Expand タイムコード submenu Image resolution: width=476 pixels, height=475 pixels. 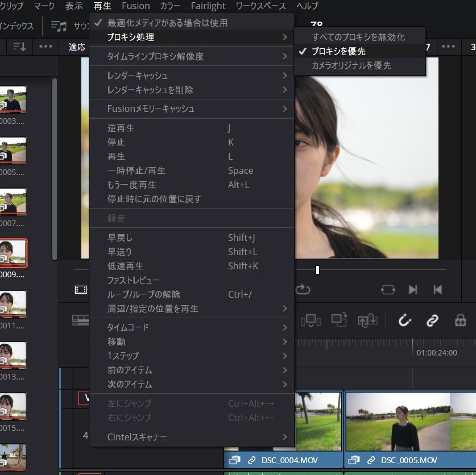coord(192,327)
